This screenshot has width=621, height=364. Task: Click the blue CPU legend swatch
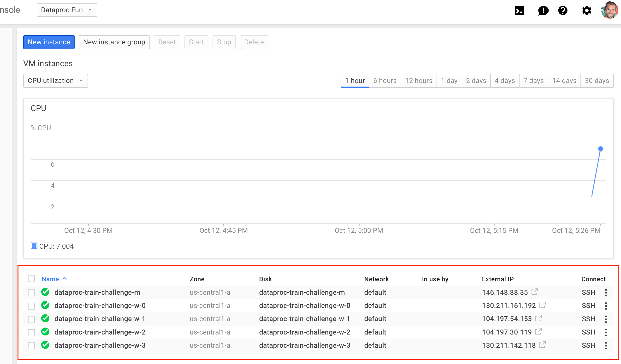(34, 246)
